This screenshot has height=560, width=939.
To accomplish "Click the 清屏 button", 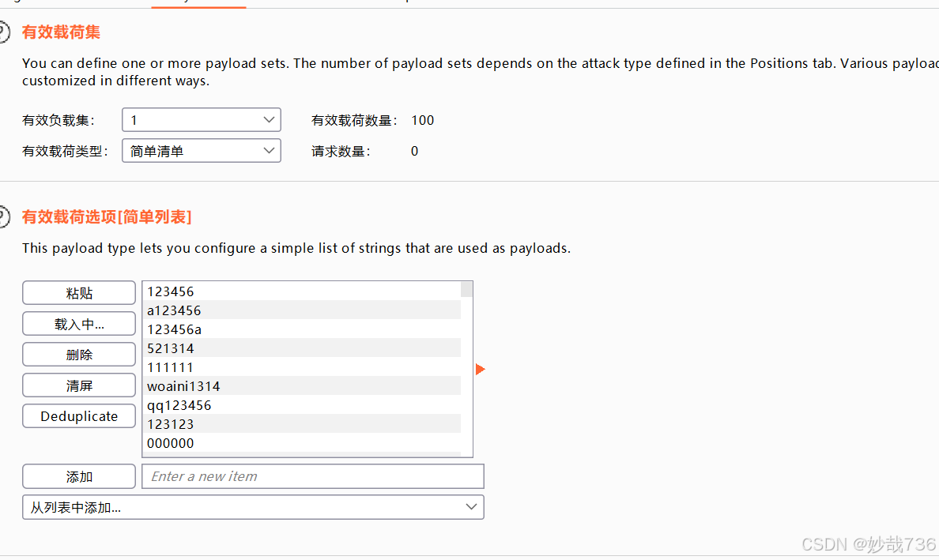I will pyautogui.click(x=79, y=386).
